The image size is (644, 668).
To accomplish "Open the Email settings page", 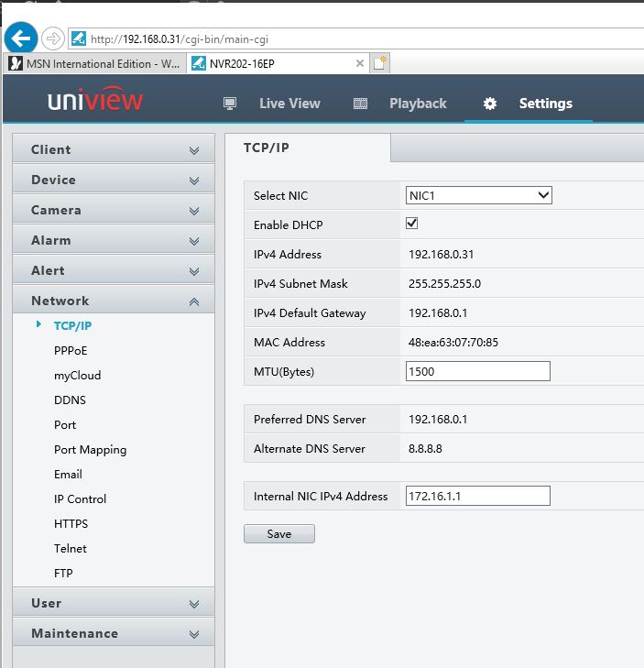I will pos(68,474).
